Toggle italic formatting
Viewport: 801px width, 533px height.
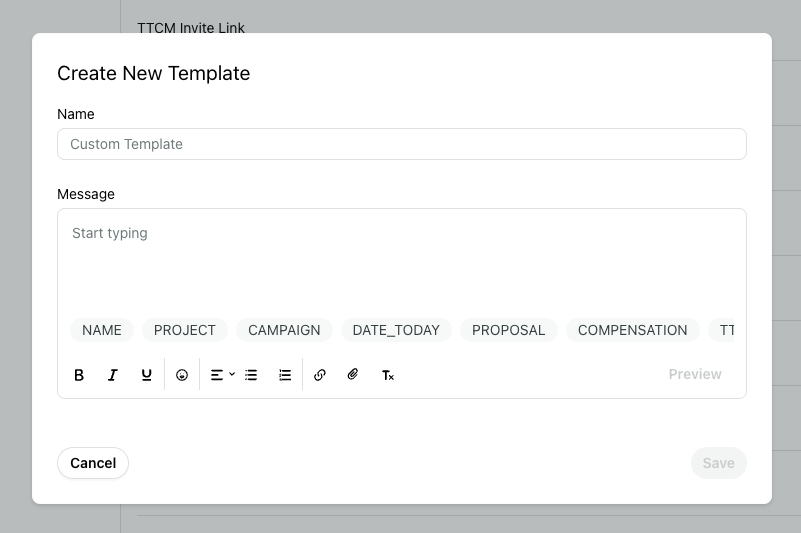click(112, 375)
